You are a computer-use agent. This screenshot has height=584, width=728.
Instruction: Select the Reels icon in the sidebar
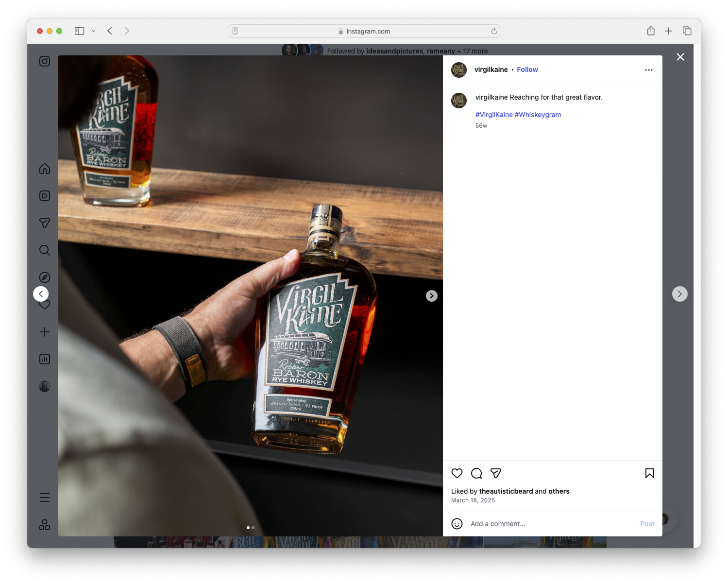click(x=44, y=196)
